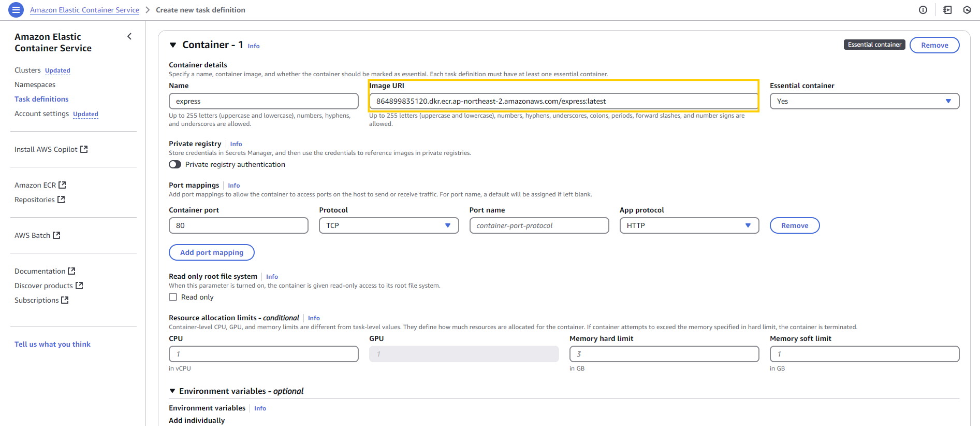Click the Image URI input field
The width and height of the screenshot is (980, 426).
tap(564, 101)
